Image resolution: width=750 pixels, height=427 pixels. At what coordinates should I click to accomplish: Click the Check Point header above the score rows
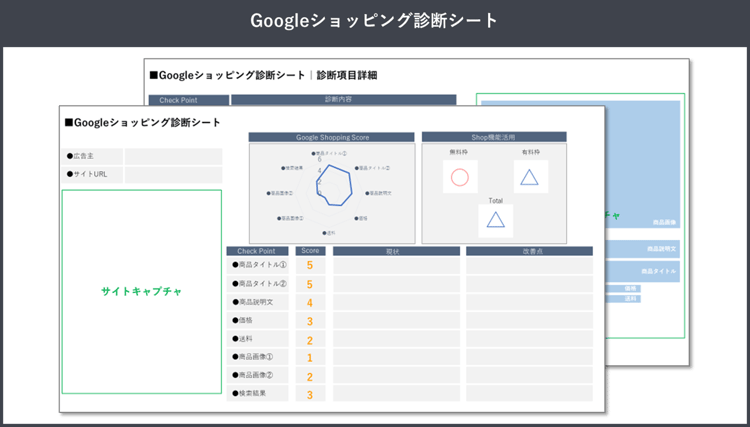pyautogui.click(x=257, y=251)
